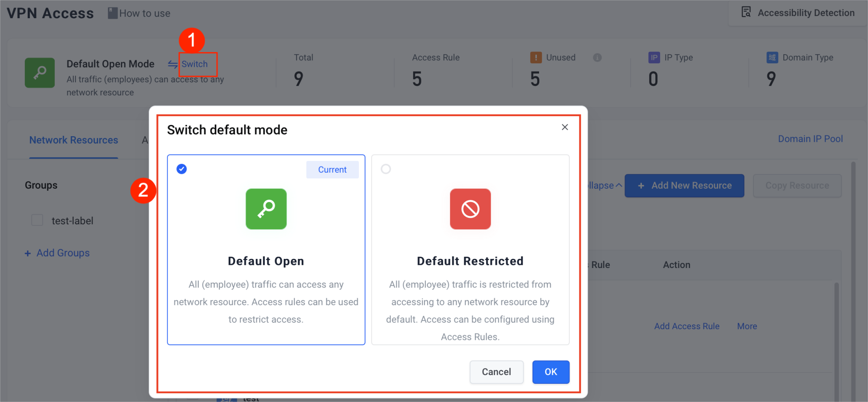Image resolution: width=868 pixels, height=402 pixels.
Task: Click the Unused count 5
Action: point(535,79)
